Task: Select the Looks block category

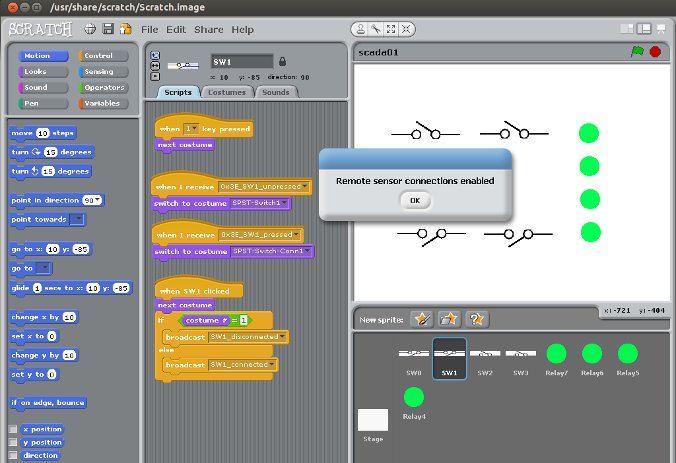Action: (x=43, y=72)
